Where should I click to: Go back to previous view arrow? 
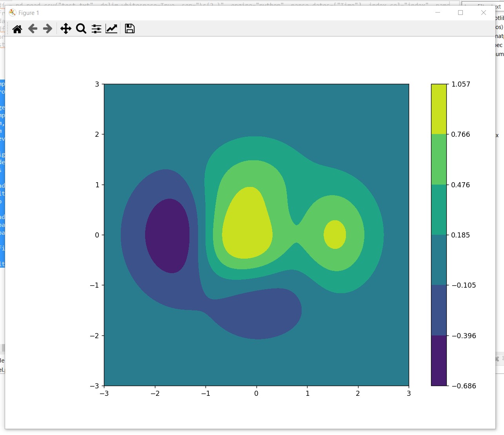33,29
